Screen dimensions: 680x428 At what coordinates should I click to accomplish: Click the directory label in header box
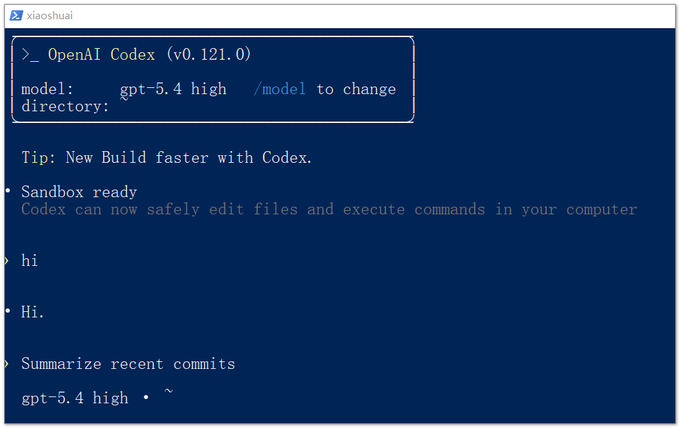click(65, 106)
